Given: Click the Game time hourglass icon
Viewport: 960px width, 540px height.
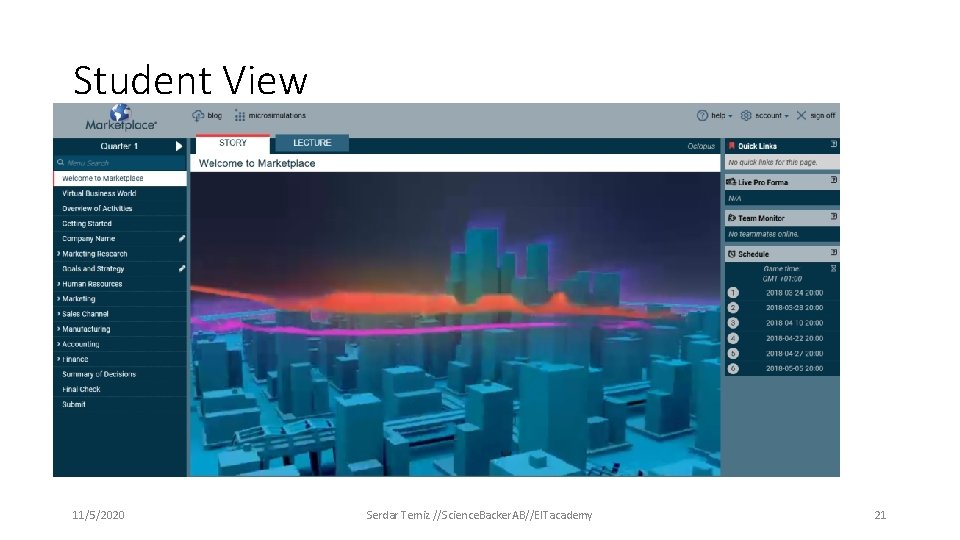Looking at the screenshot, I should (833, 268).
